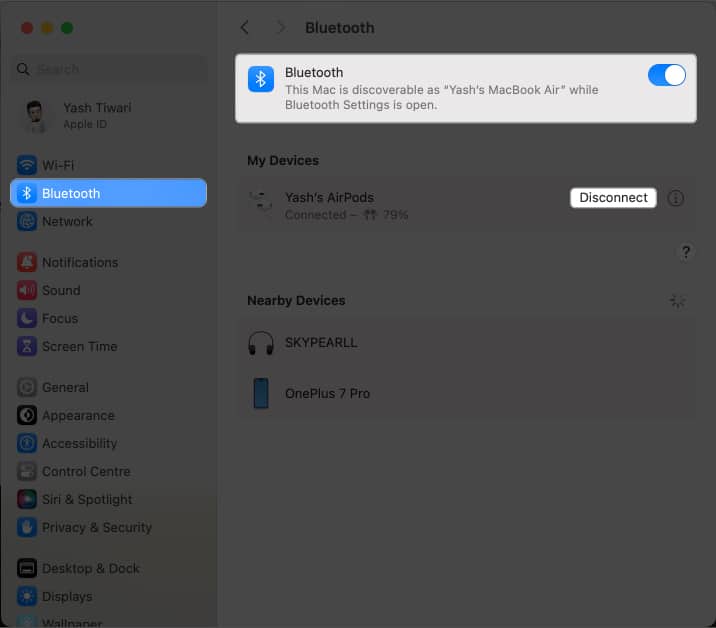Open Focus settings
The width and height of the screenshot is (716, 628).
point(109,318)
